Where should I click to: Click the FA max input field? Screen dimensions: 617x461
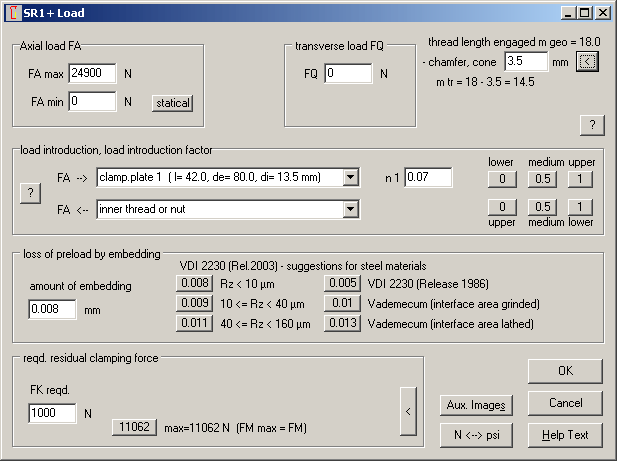point(92,74)
